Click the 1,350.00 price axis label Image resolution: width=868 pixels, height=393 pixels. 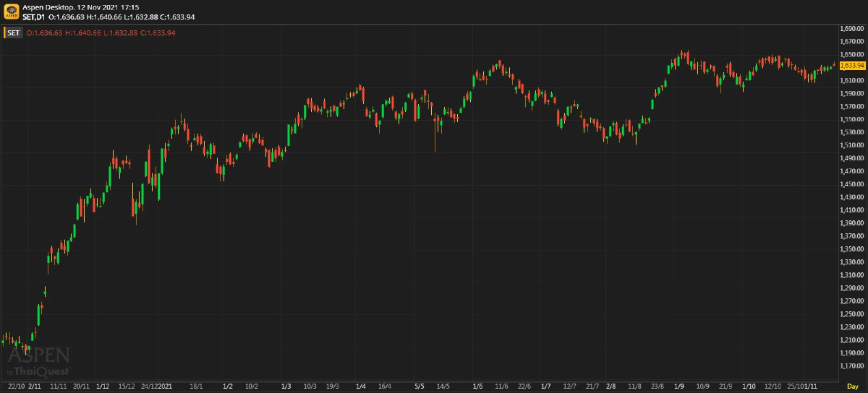pos(853,249)
